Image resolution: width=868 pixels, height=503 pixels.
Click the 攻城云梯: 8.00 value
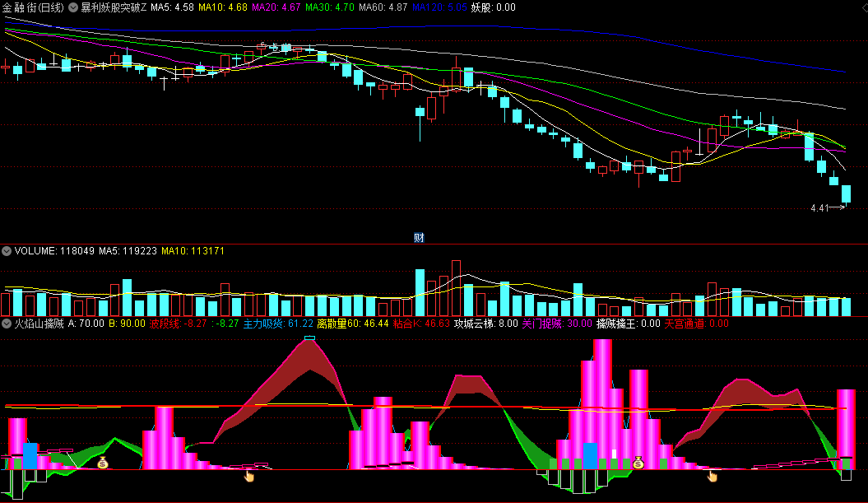(486, 324)
